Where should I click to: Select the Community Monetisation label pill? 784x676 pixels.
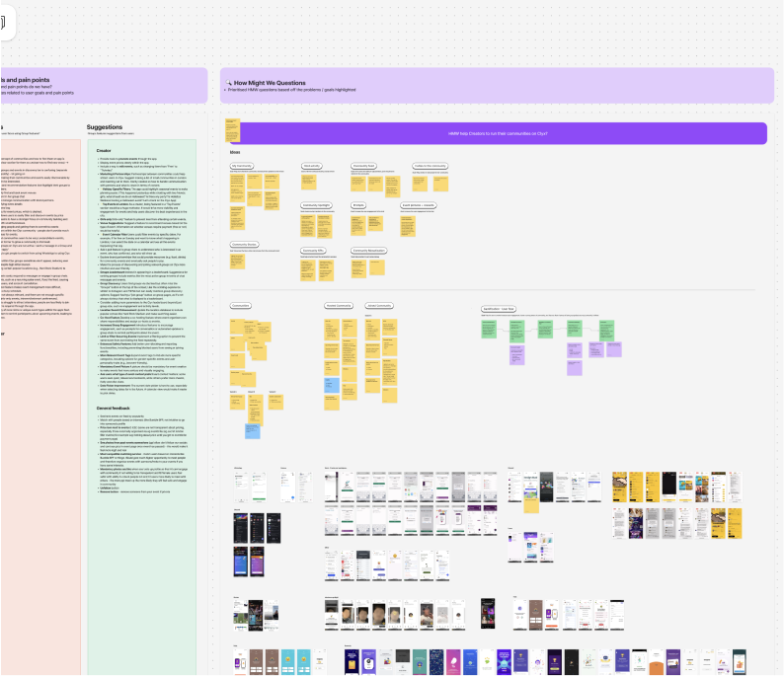[x=369, y=251]
